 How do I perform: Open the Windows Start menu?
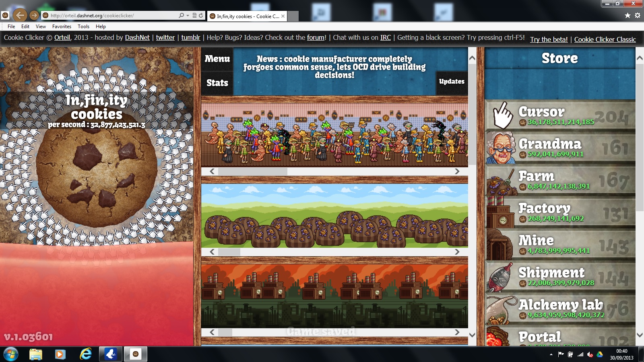[x=11, y=354]
